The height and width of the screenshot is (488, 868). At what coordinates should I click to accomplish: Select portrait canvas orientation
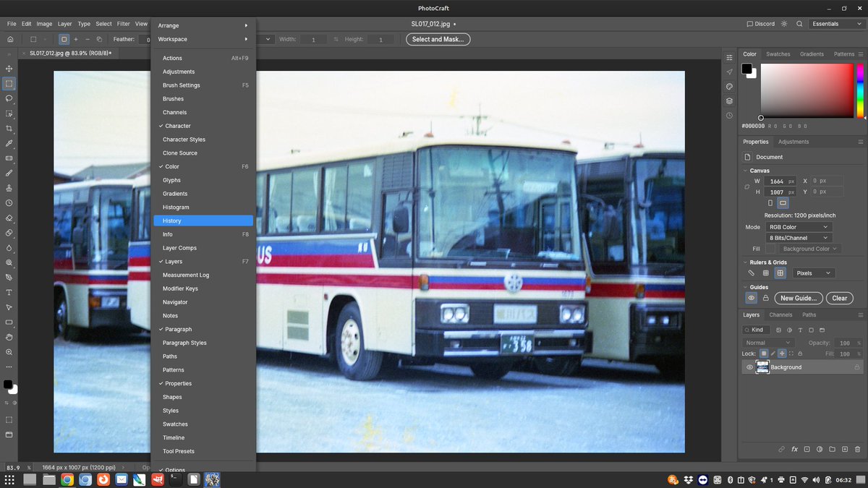tap(770, 203)
